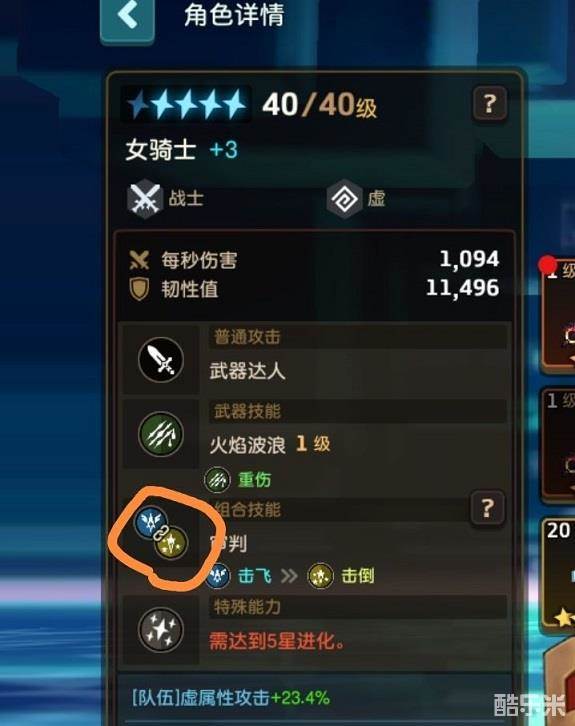Tap the crossed swords warrior class icon
Screen dimensions: 575x726
coord(145,199)
